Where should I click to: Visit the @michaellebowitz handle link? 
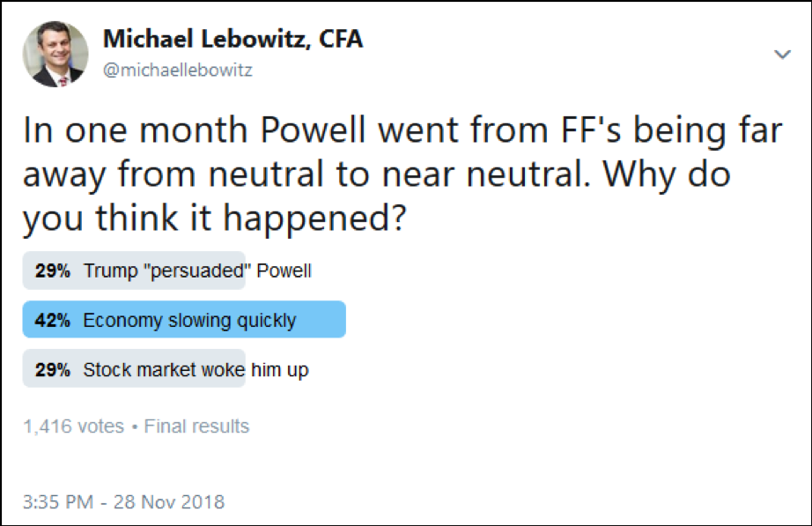tap(178, 70)
